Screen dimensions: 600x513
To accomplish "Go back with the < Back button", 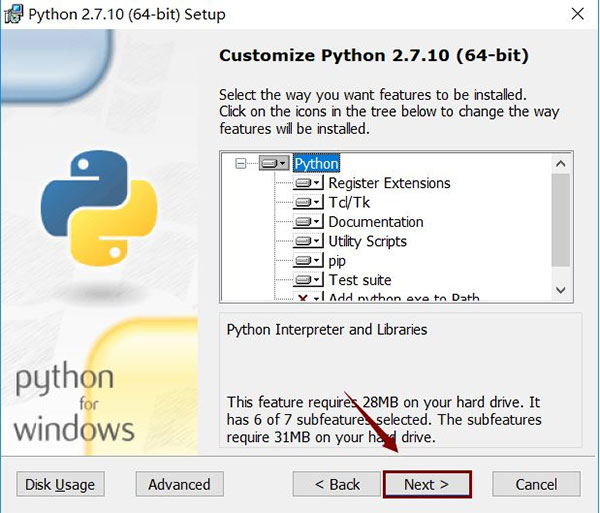I will [337, 484].
